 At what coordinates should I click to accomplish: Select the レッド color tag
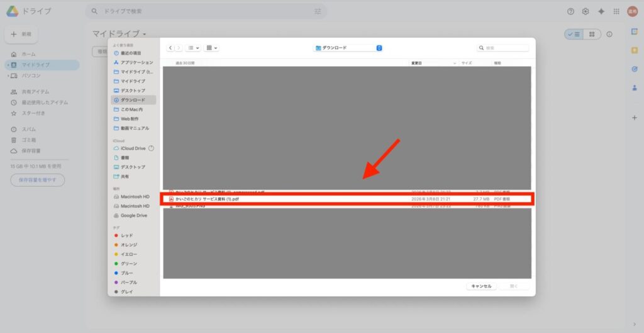126,235
